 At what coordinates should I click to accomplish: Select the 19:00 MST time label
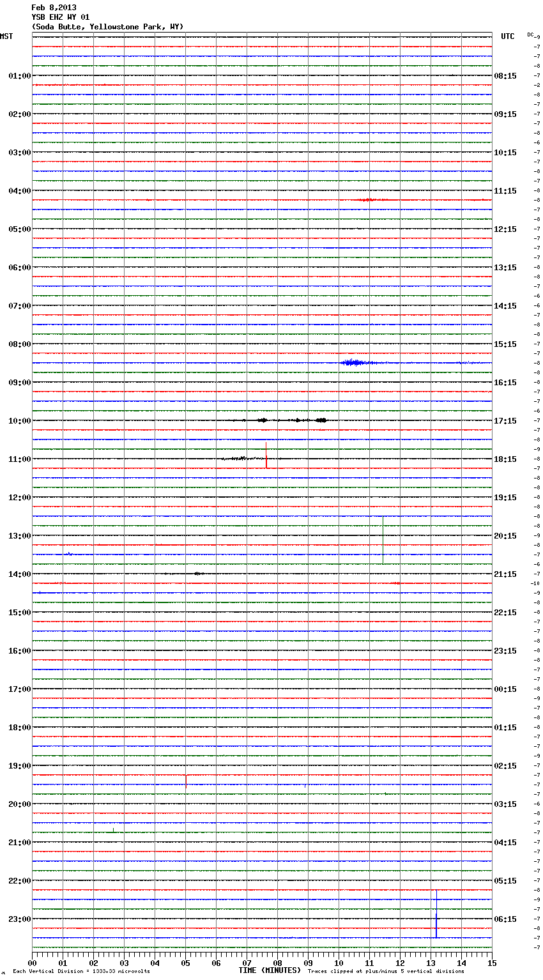point(20,766)
